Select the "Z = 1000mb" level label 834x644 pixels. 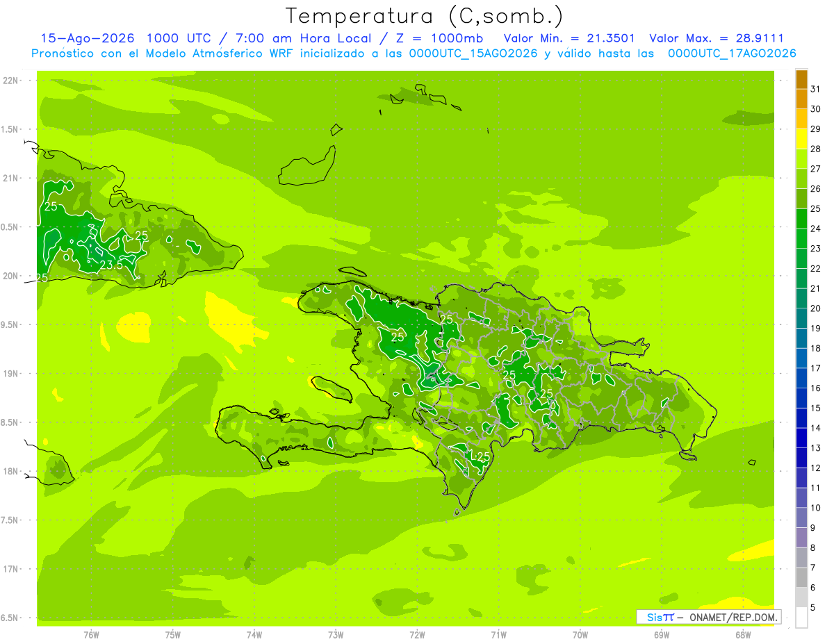pos(439,38)
